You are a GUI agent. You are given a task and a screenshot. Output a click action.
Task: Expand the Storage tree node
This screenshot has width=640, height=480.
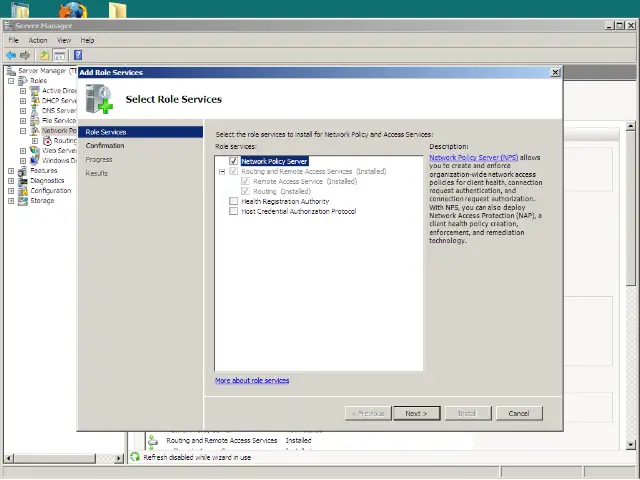(x=11, y=201)
